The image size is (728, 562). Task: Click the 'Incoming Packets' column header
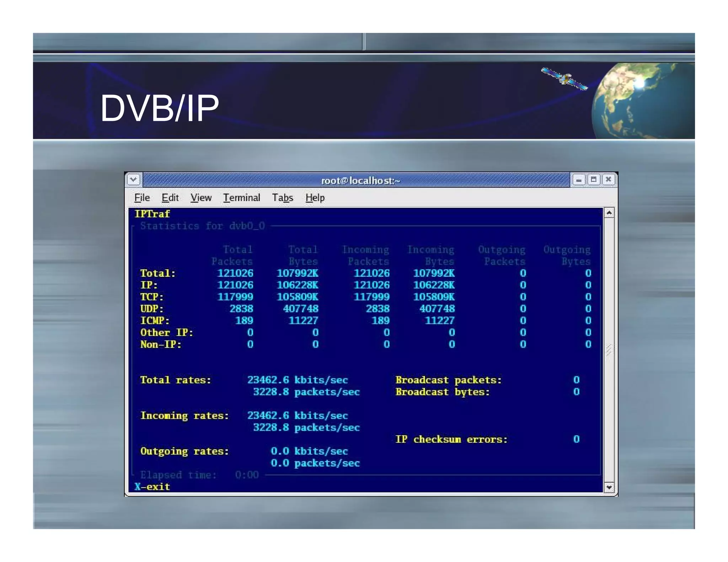click(x=366, y=255)
